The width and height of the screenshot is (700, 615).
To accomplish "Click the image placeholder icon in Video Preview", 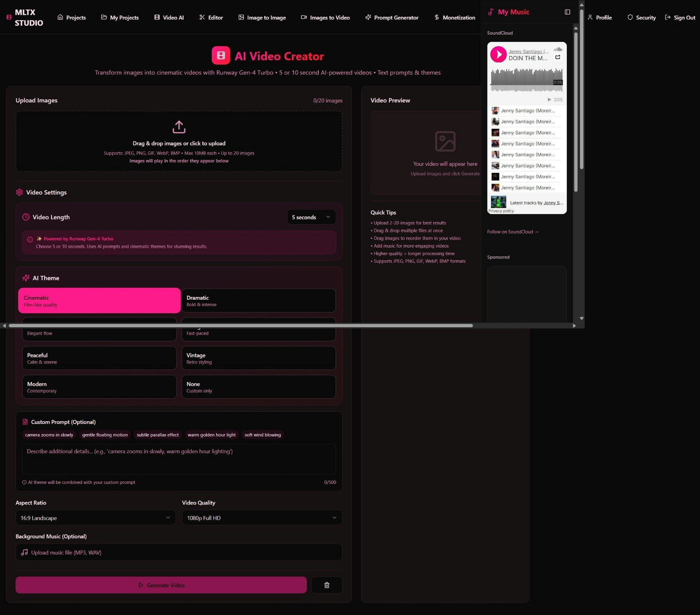I will coord(445,141).
